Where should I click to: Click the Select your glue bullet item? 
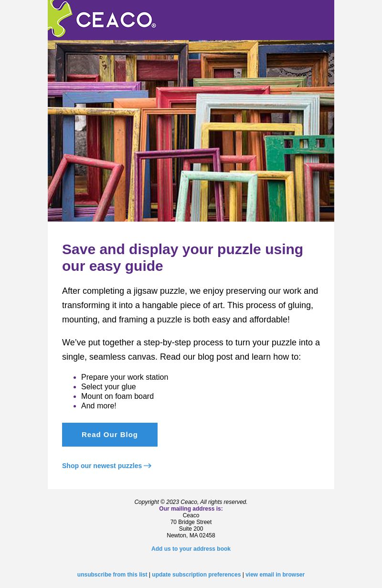(108, 387)
